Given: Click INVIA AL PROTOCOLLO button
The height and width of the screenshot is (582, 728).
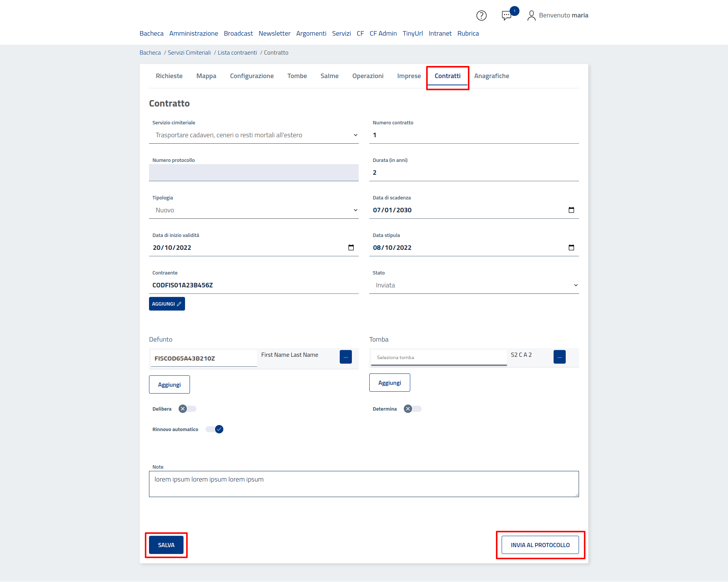Looking at the screenshot, I should [x=540, y=545].
